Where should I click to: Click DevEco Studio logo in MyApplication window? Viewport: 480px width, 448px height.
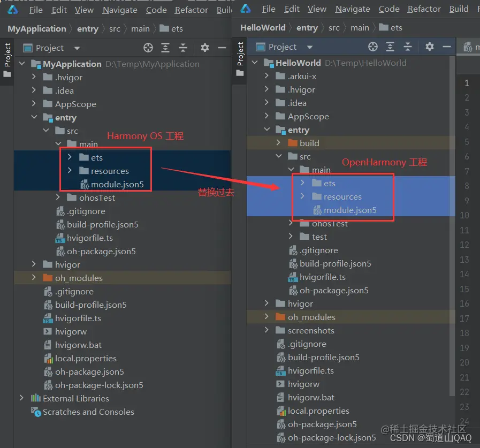[13, 10]
